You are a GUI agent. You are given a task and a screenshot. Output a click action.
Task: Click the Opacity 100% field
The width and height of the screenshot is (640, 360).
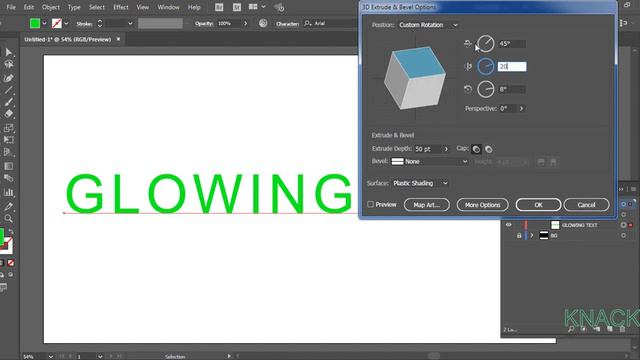pyautogui.click(x=229, y=24)
